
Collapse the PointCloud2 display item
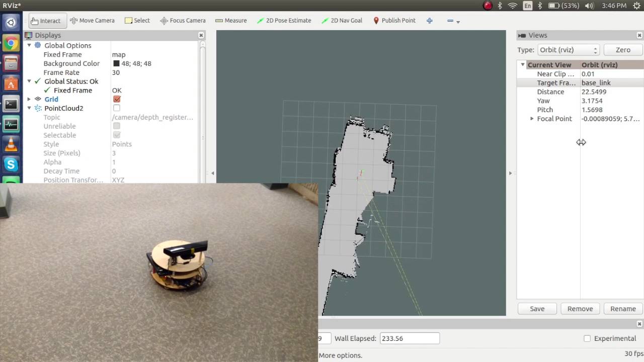[29, 108]
